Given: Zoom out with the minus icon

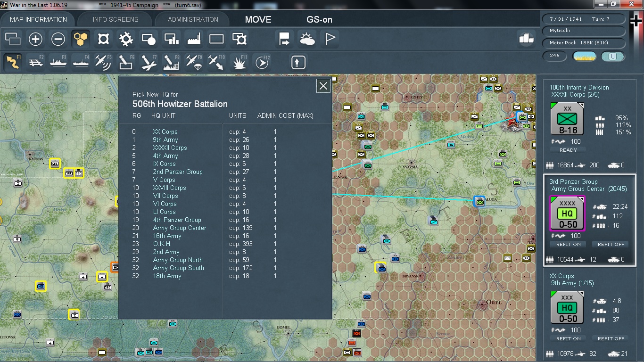Looking at the screenshot, I should [58, 39].
